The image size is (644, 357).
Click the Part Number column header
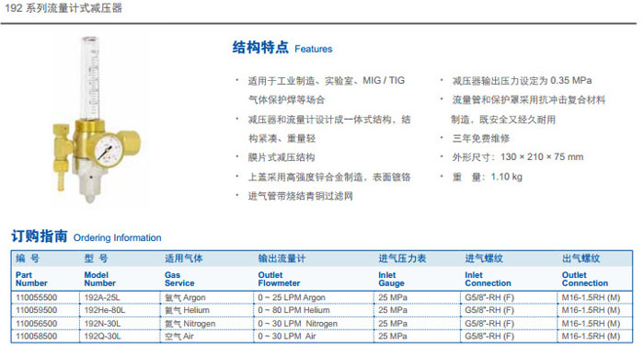[31, 279]
